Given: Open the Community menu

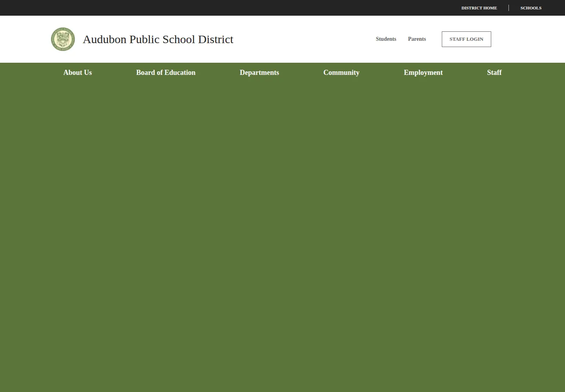Looking at the screenshot, I should tap(341, 73).
